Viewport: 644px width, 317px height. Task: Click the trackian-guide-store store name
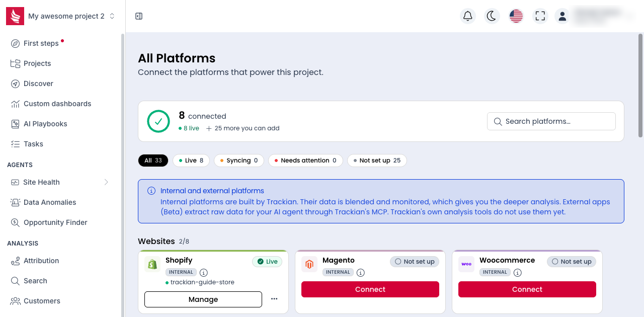tap(202, 282)
